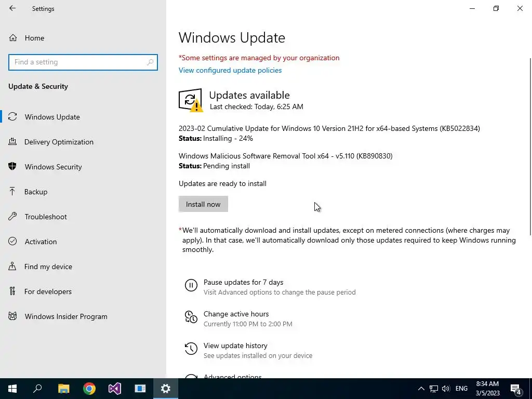
Task: Open taskbar Search magnifier
Action: tap(37, 389)
